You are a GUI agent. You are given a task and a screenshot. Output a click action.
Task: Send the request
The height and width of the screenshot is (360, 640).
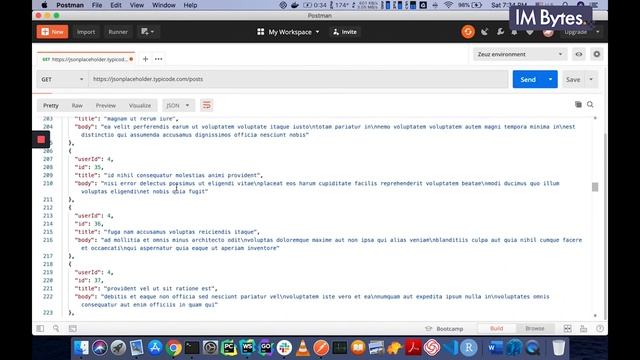[528, 80]
